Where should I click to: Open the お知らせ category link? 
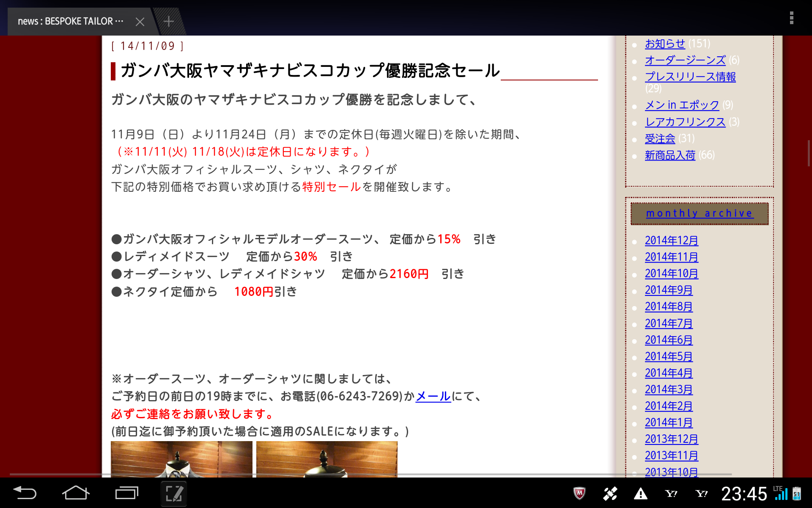click(664, 44)
